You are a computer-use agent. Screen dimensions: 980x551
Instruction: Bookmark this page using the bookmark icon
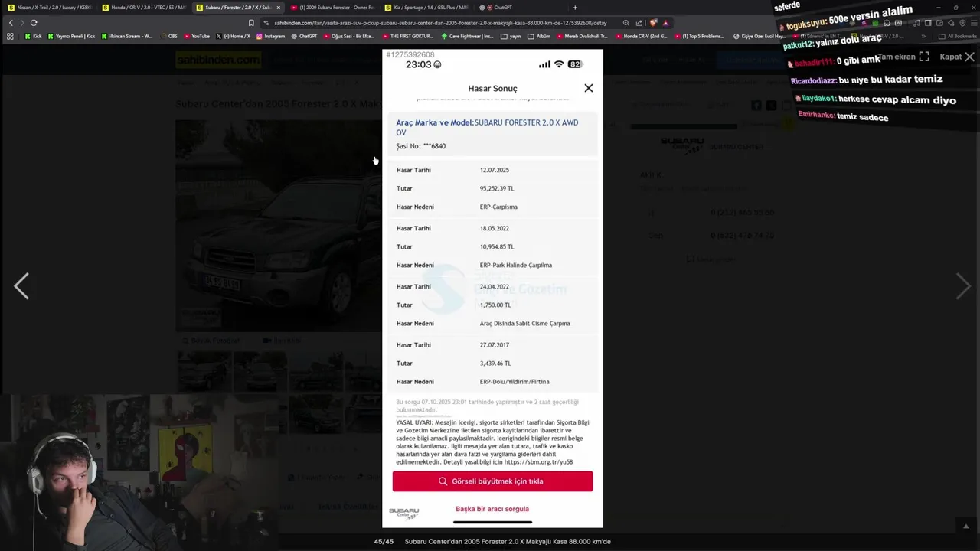click(251, 23)
